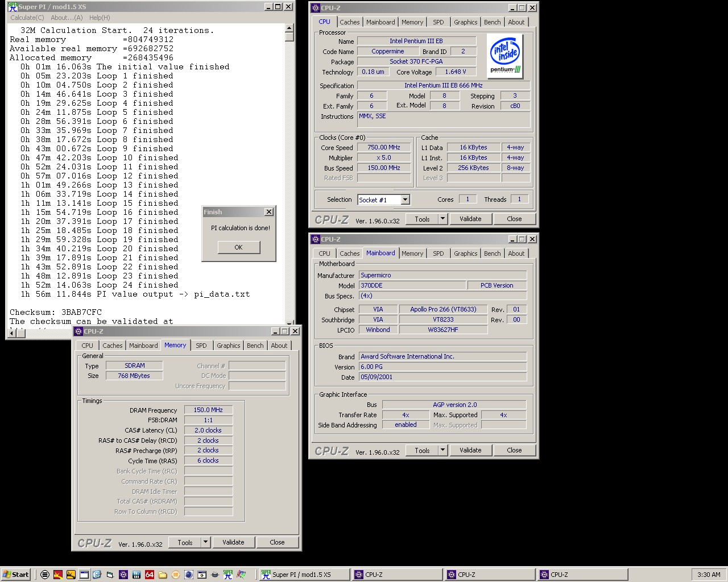Click the title icon of CPU-Z Mainboard window

(x=316, y=239)
